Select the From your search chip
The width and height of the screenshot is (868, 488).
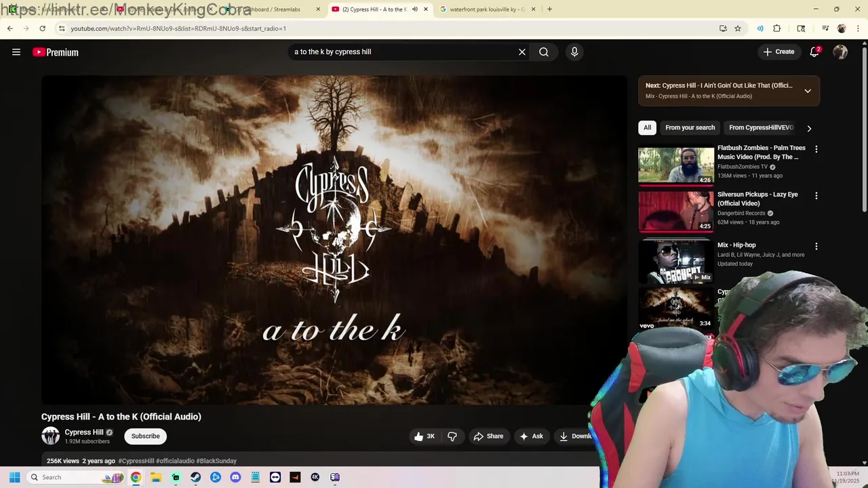(690, 127)
